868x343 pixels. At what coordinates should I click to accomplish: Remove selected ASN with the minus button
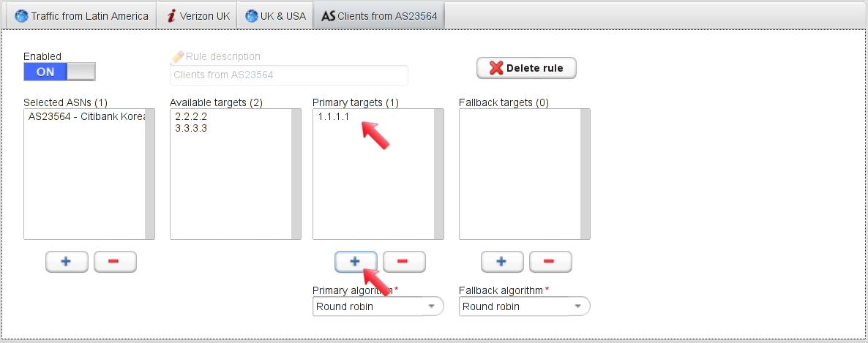coord(115,262)
